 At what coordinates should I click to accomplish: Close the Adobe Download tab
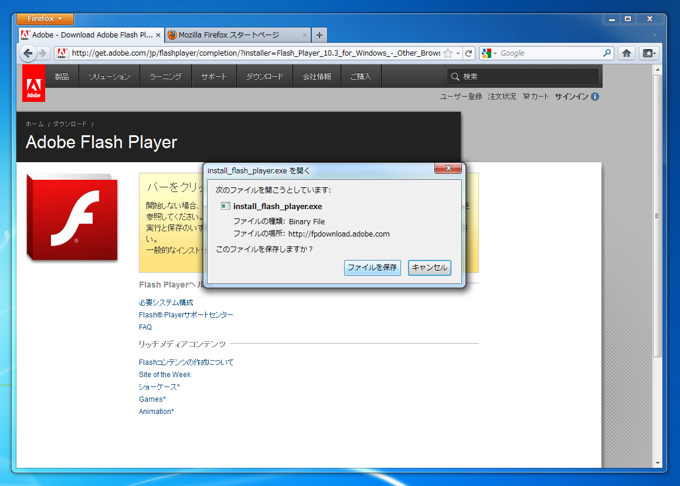[x=158, y=35]
